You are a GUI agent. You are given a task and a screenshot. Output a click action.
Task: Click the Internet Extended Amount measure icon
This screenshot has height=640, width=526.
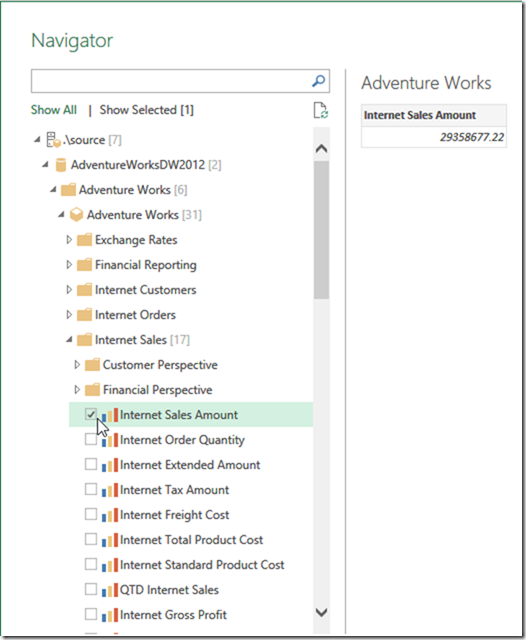pyautogui.click(x=110, y=465)
